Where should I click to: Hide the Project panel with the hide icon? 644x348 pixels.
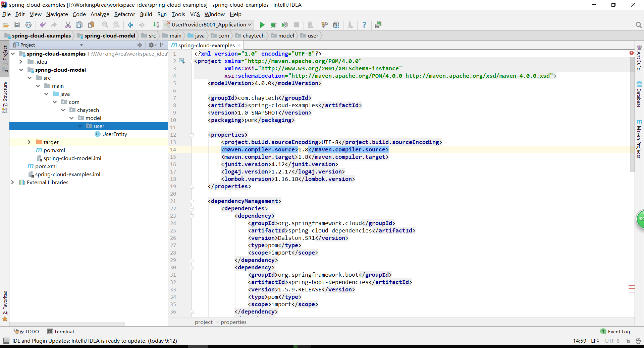pyautogui.click(x=163, y=45)
